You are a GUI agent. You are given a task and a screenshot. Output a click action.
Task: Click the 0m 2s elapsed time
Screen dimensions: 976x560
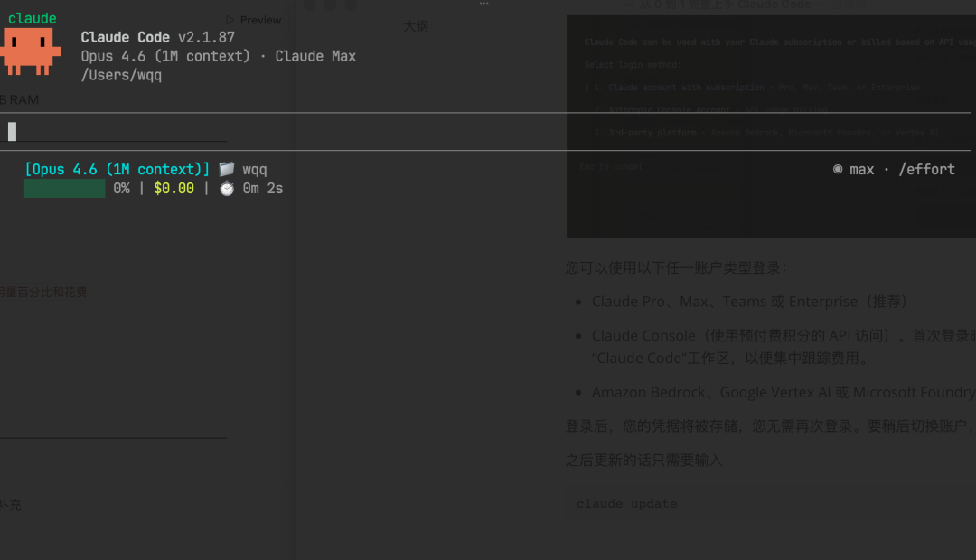click(263, 189)
